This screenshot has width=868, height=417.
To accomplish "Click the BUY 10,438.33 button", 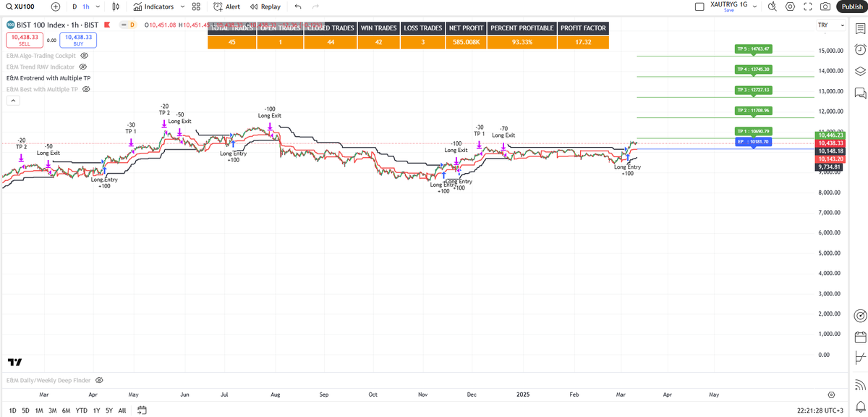I will click(x=78, y=40).
